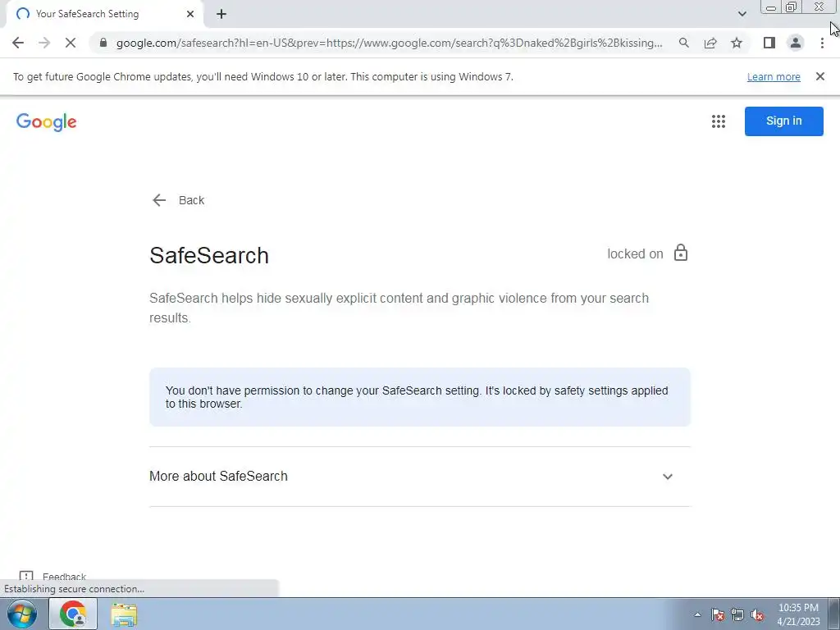Viewport: 840px width, 630px height.
Task: Click the Feedback label
Action: point(64,577)
